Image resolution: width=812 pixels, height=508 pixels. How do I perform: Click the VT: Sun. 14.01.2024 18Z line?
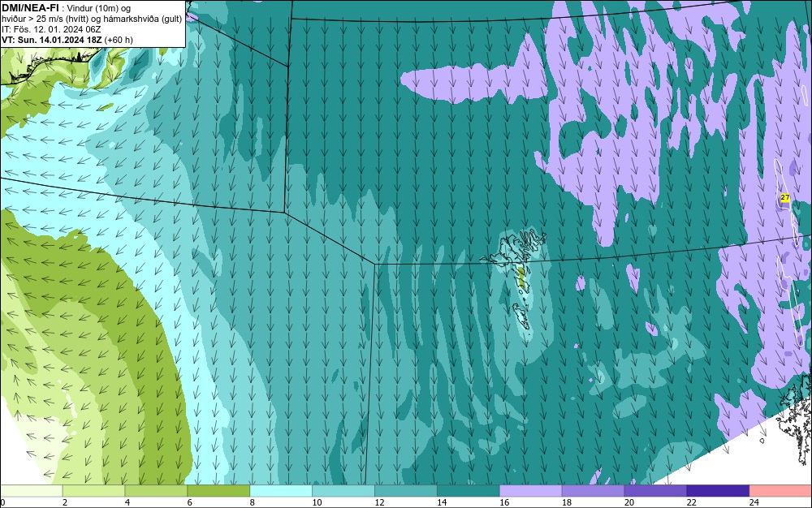point(67,40)
